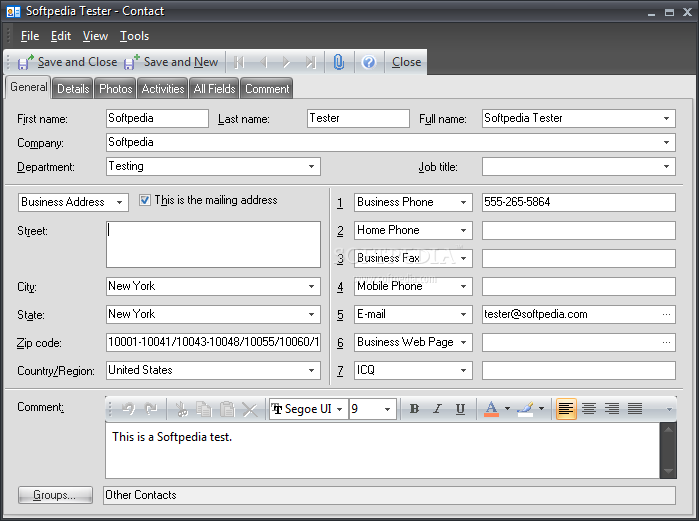Click the Business Web Page ellipsis button
The height and width of the screenshot is (521, 699).
click(x=666, y=343)
